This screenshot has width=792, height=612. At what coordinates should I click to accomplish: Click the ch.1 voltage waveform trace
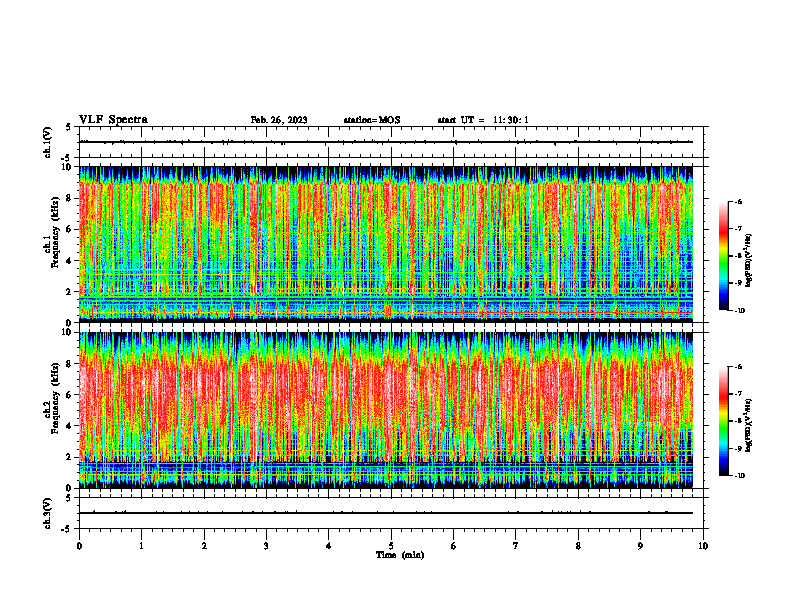tap(385, 142)
